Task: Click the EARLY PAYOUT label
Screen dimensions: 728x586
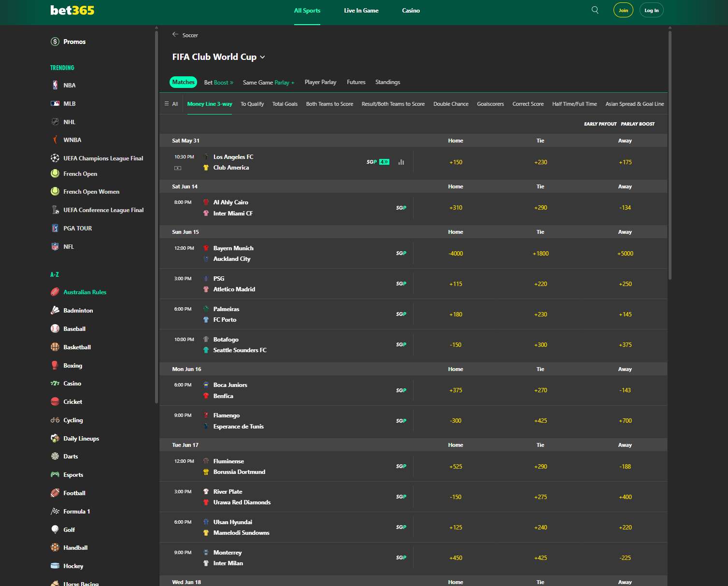Action: click(x=600, y=124)
